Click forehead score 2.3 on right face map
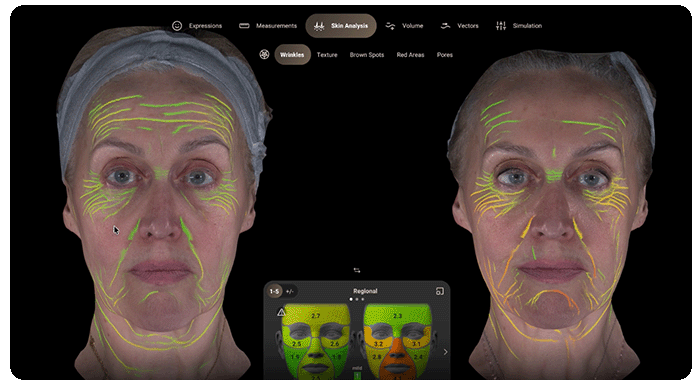The width and height of the screenshot is (700, 384). tap(397, 316)
